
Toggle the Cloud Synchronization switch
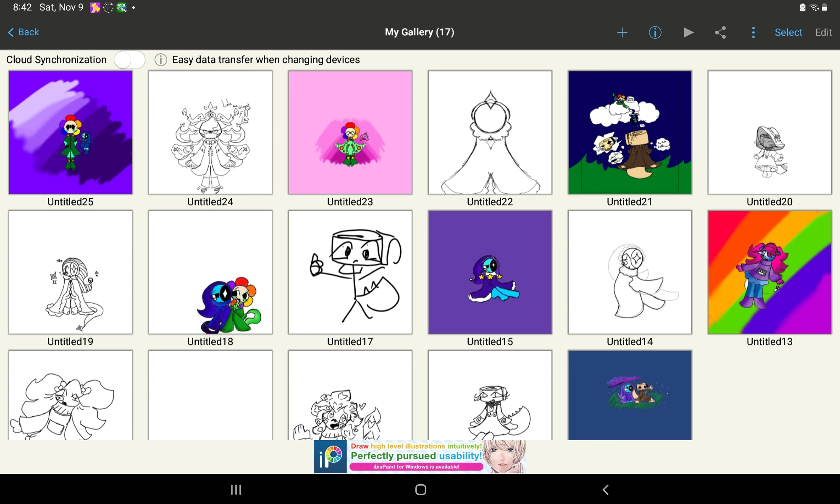[130, 60]
